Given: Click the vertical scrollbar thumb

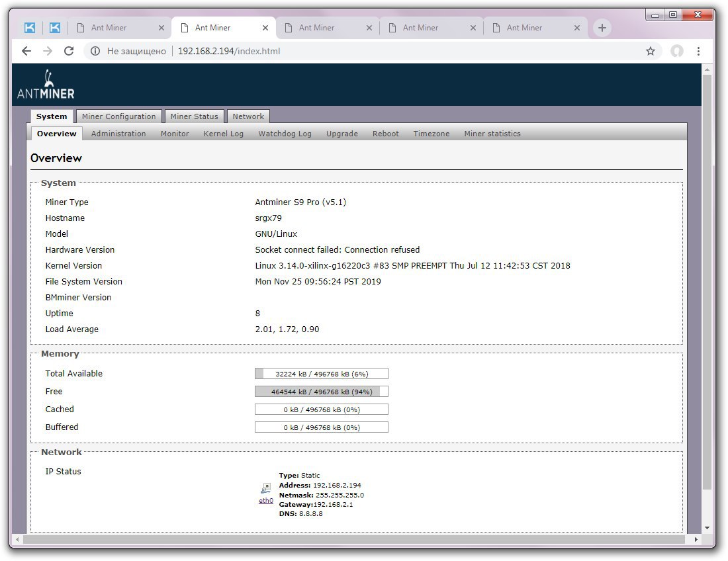Looking at the screenshot, I should click(x=707, y=282).
